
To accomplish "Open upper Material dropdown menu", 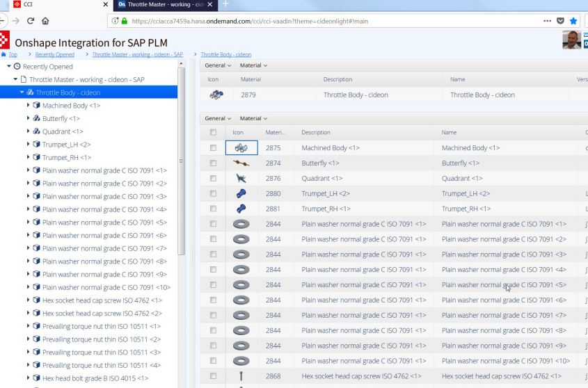I will click(x=253, y=65).
